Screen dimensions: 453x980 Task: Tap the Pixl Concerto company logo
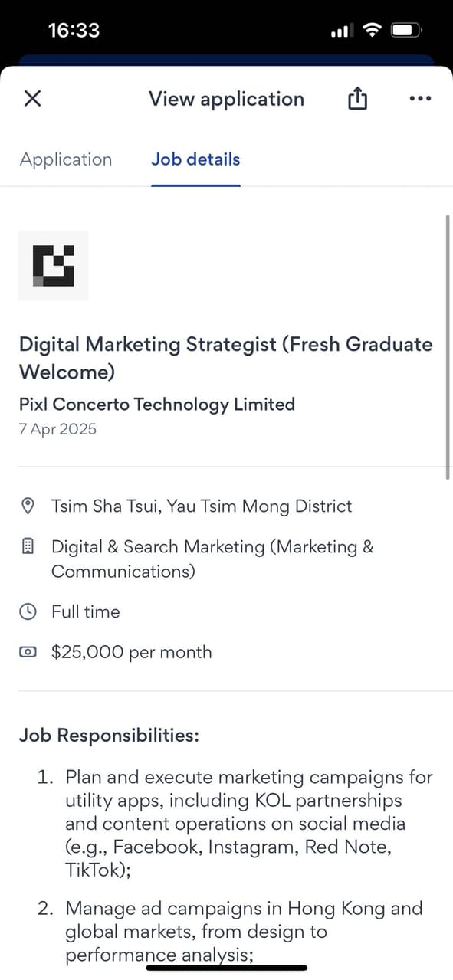point(53,265)
